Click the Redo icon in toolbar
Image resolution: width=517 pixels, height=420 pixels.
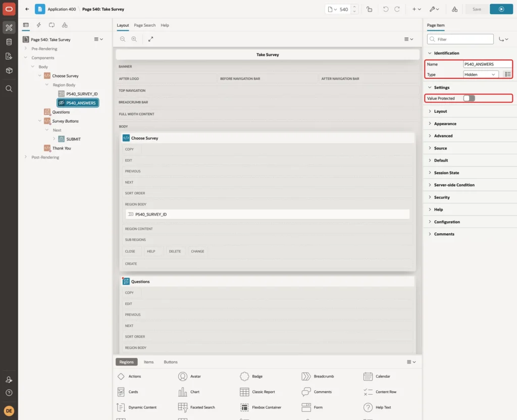397,9
